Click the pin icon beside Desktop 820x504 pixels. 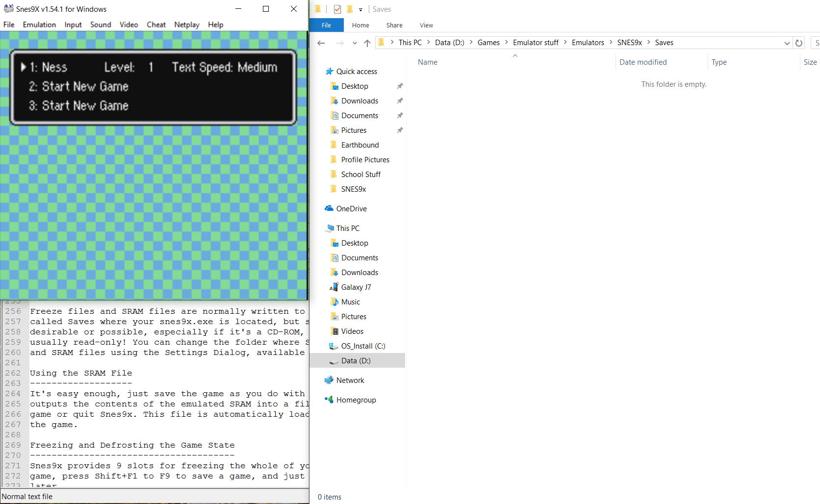coord(400,86)
